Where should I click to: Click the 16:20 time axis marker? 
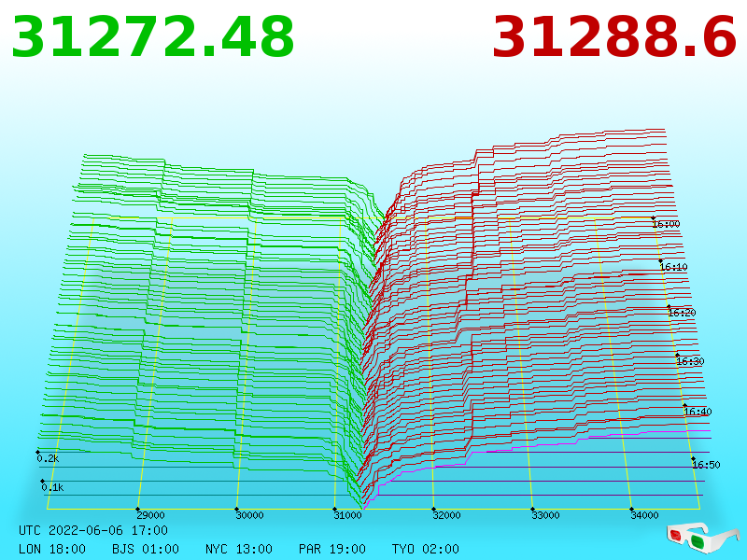point(682,313)
